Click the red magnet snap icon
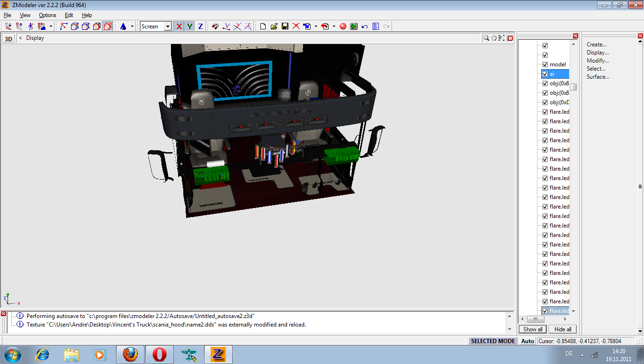644x364 pixels. pyautogui.click(x=215, y=27)
